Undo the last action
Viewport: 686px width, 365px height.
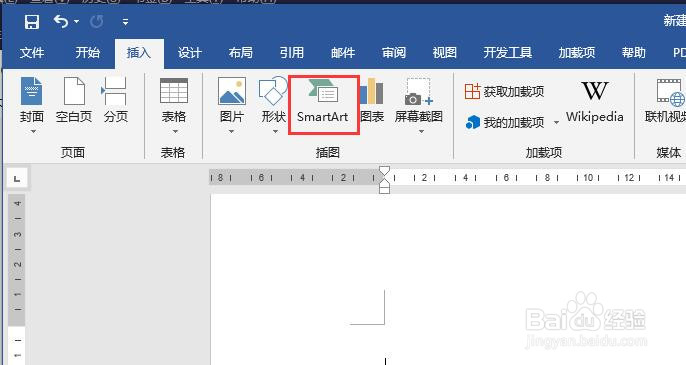(x=61, y=21)
